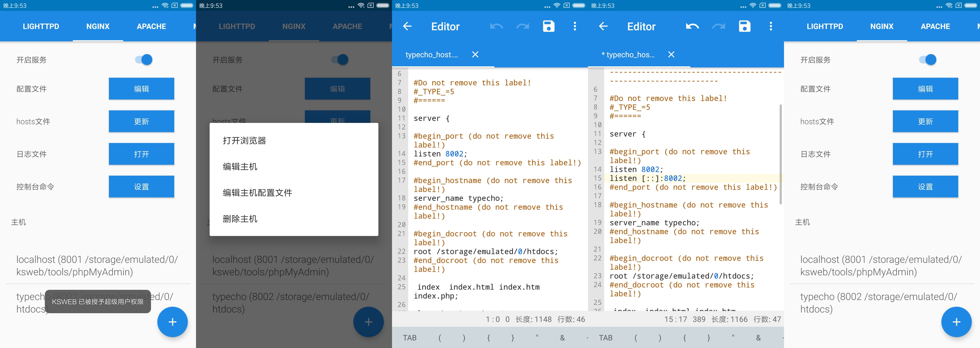The height and width of the screenshot is (348, 980).
Task: Switch to APACHE tab on rightmost phone screen
Action: pos(935,26)
